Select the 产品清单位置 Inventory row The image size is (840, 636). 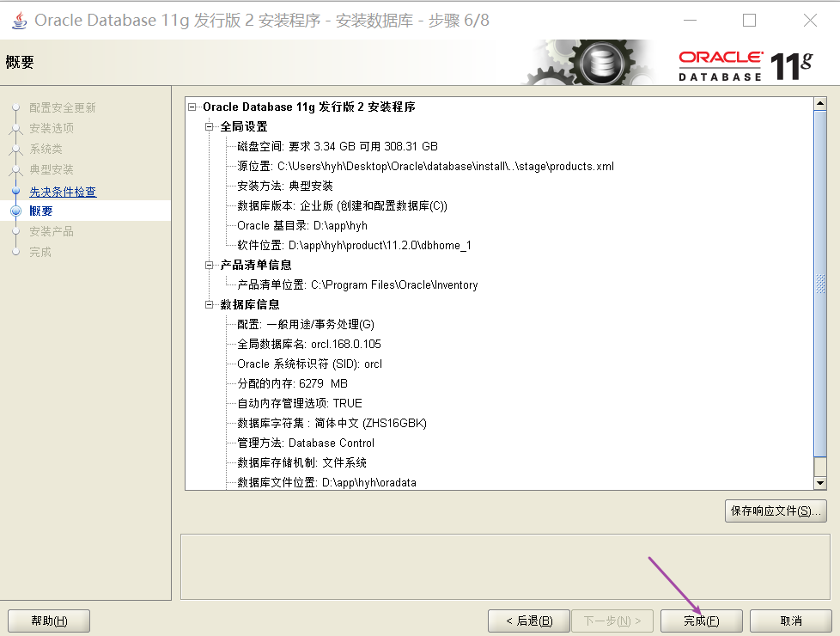point(357,284)
